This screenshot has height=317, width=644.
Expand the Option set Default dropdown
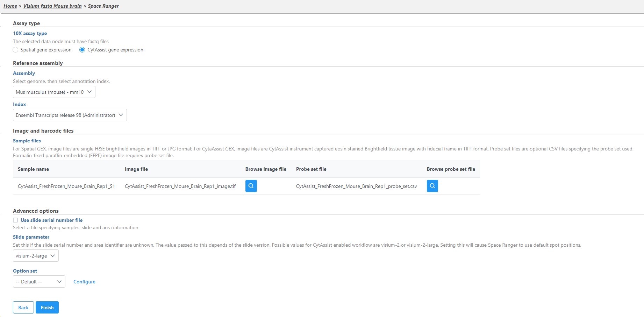(x=39, y=282)
